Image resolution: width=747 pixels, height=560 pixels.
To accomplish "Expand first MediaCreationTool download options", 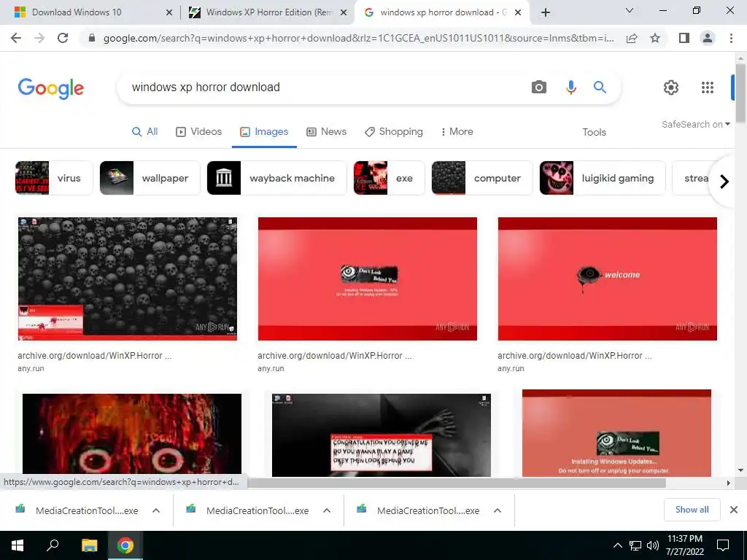I will point(156,510).
